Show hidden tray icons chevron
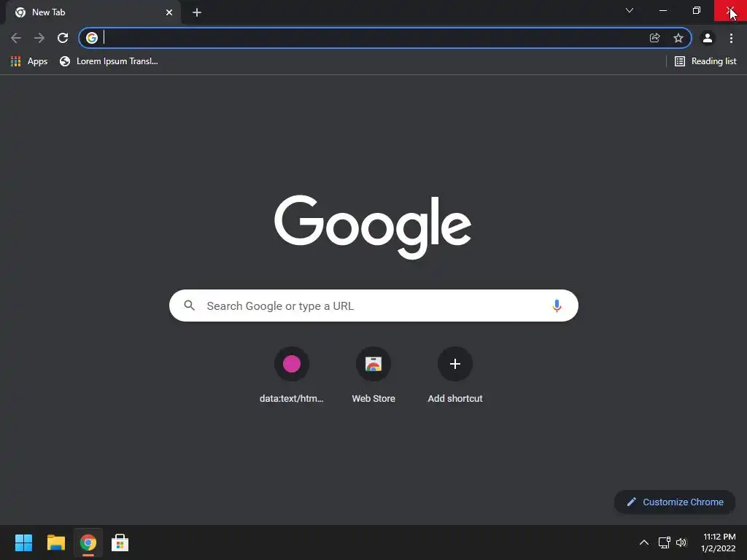 pos(643,542)
